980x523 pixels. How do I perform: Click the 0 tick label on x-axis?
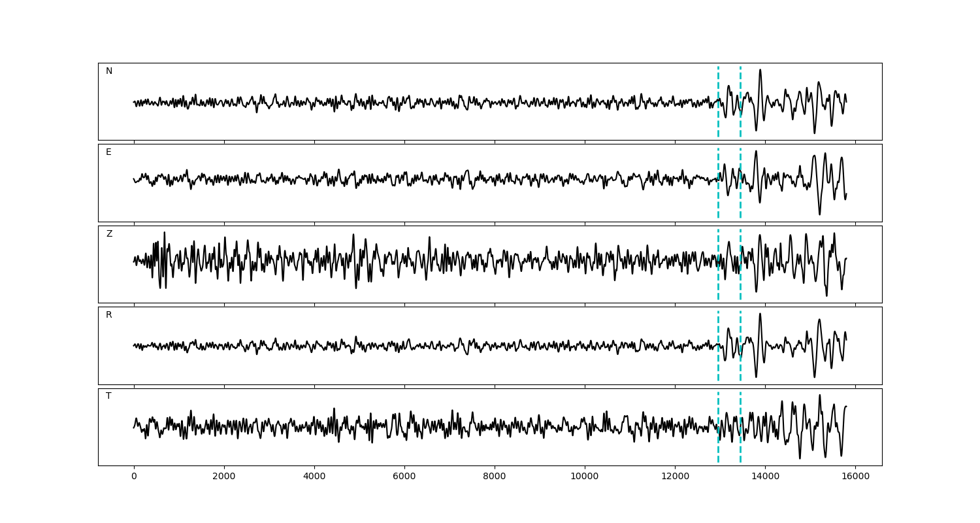click(x=134, y=477)
